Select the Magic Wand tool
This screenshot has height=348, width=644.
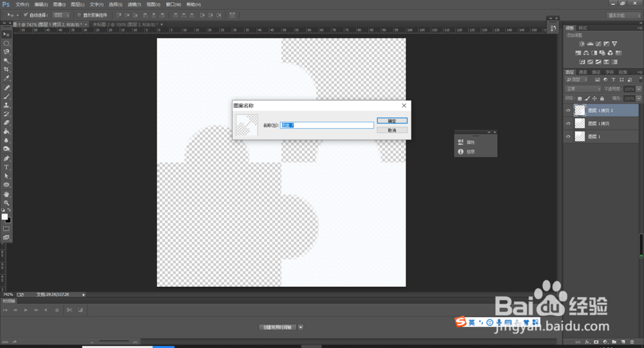click(x=6, y=60)
